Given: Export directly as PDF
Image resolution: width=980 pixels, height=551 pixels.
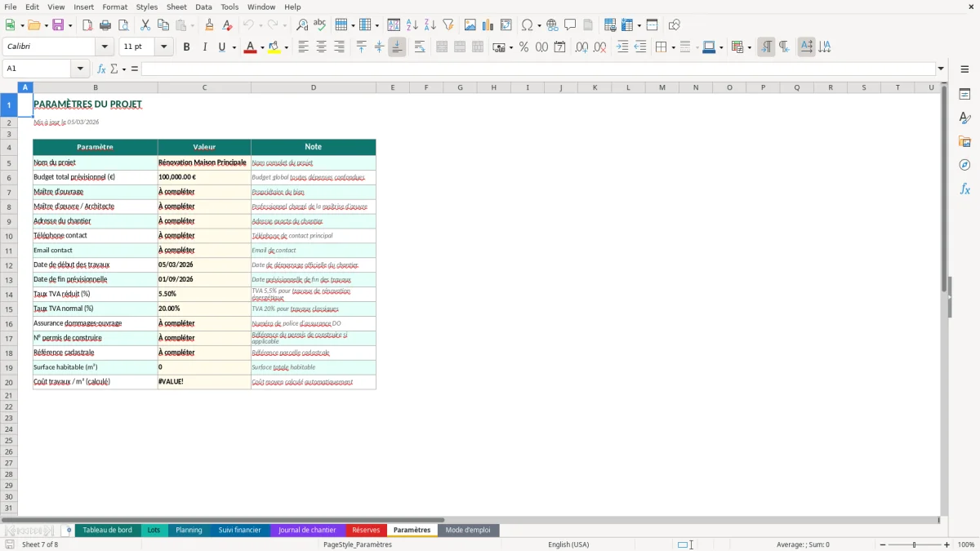Looking at the screenshot, I should [87, 25].
